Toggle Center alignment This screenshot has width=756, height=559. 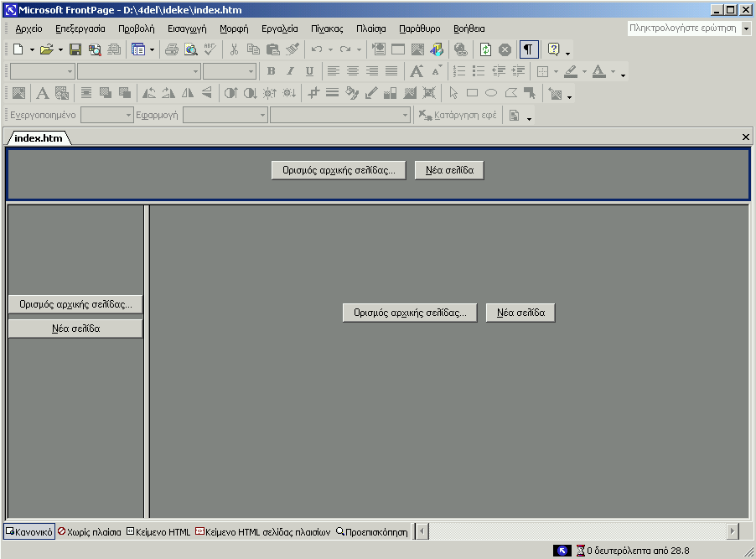[x=353, y=71]
